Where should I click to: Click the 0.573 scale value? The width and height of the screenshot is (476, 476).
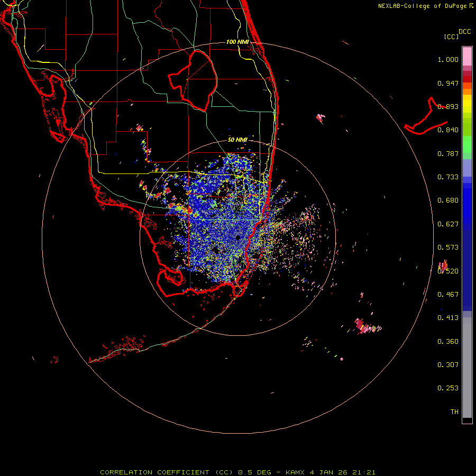click(448, 248)
